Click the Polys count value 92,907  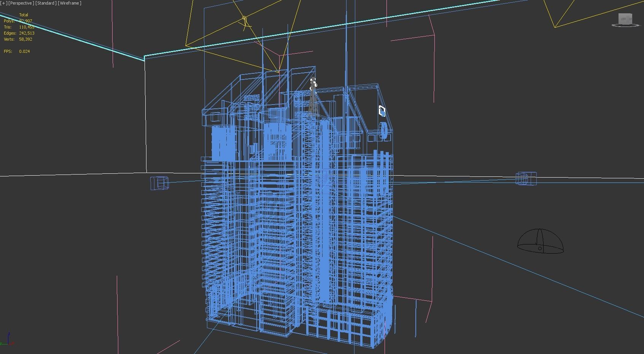25,21
